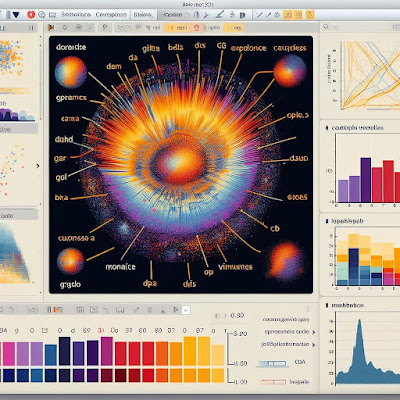Image resolution: width=400 pixels, height=400 pixels.
Task: Click the 'vimumes' label on the canvas
Action: tap(235, 267)
